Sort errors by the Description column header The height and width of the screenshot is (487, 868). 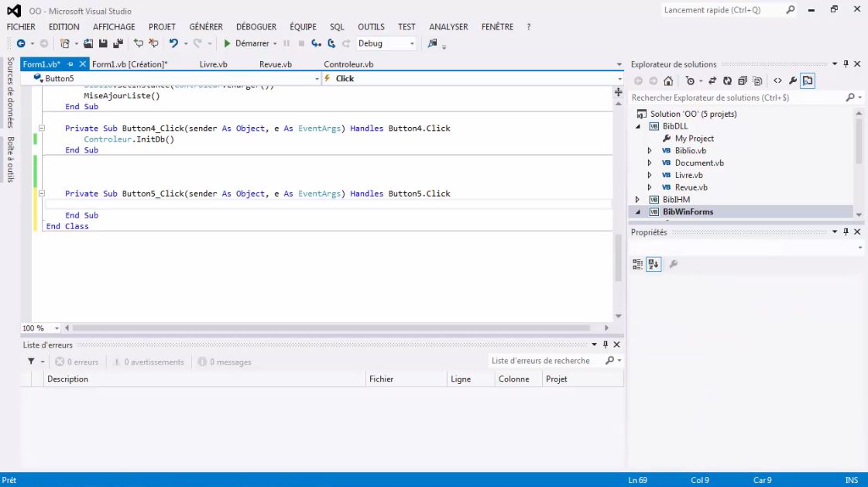tap(204, 379)
